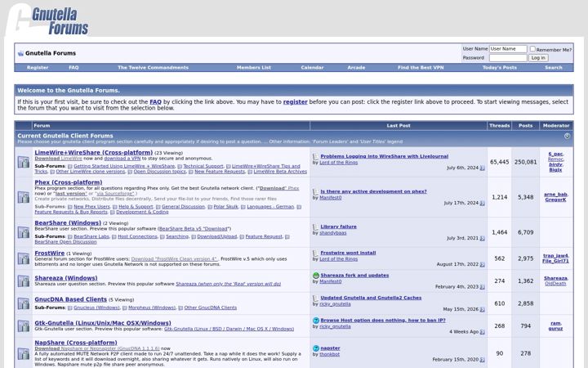
Task: Open thread Is there any active development on phex?
Action: tap(373, 191)
